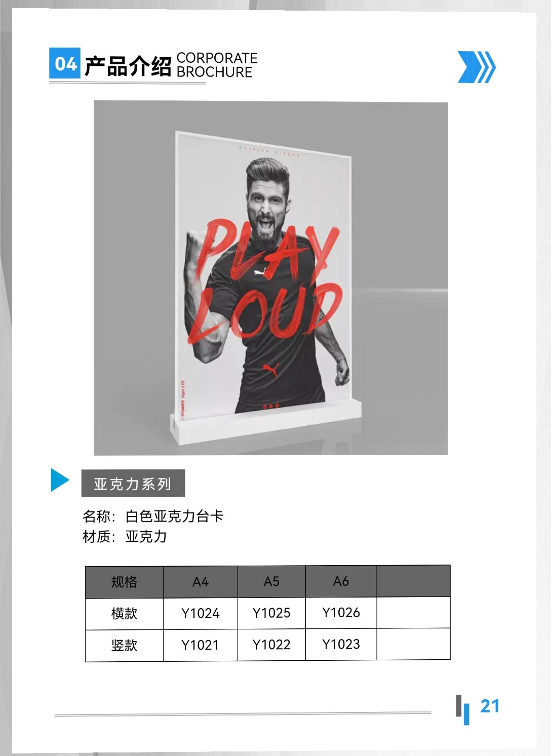The width and height of the screenshot is (551, 756).
Task: Select the A6 column header
Action: [x=341, y=581]
